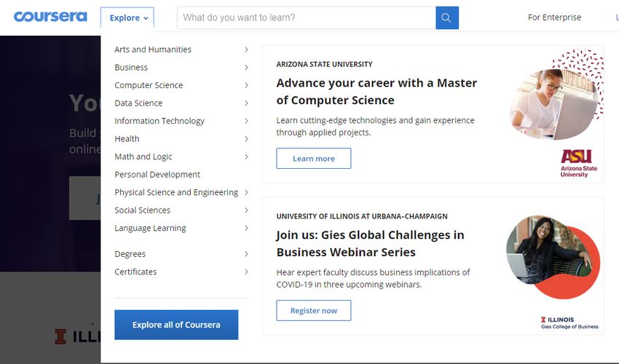Select Business menu item
Image resolution: width=619 pixels, height=364 pixels.
click(131, 68)
